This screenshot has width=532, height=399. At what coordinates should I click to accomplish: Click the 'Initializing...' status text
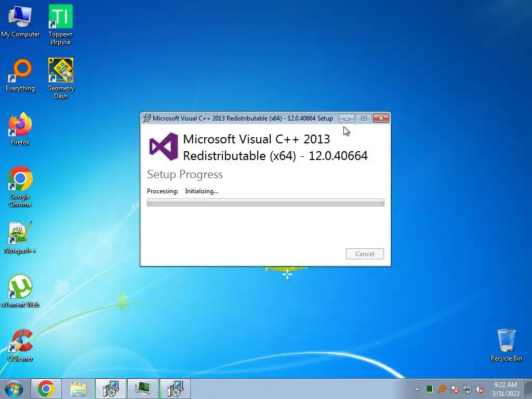tap(202, 191)
